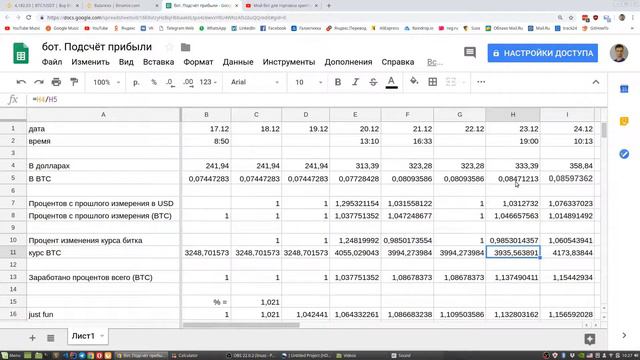Open the Инструменты menu
Image resolution: width=640 pixels, height=360 pixels.
[x=289, y=62]
